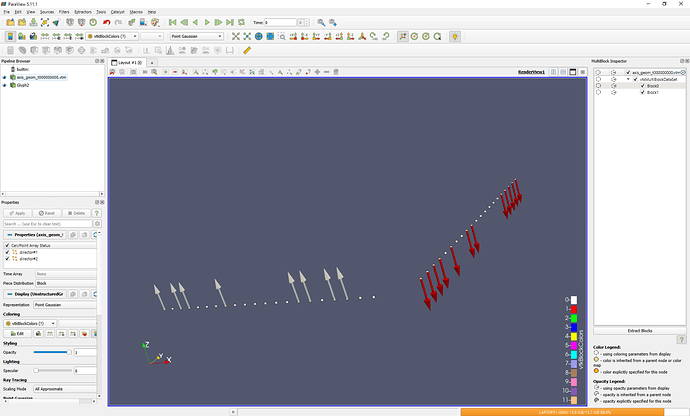
Task: Uncheck the director#1 array checkbox
Action: (7, 252)
